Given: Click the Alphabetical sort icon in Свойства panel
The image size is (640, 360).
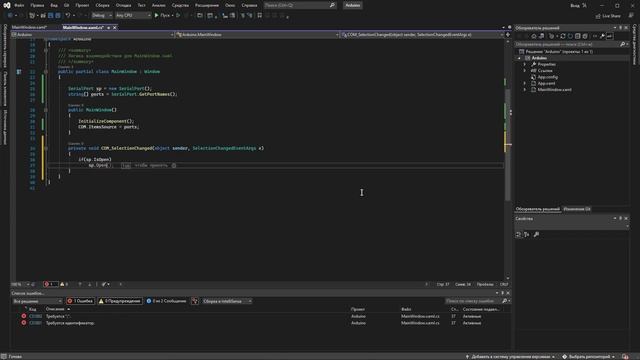Looking at the screenshot, I should [x=527, y=234].
